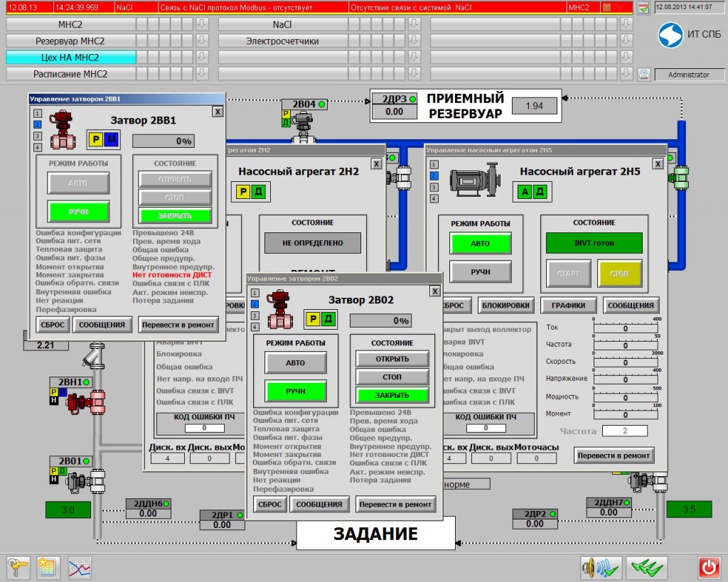Open the NaCl screen tab
728x582 pixels.
(x=283, y=24)
